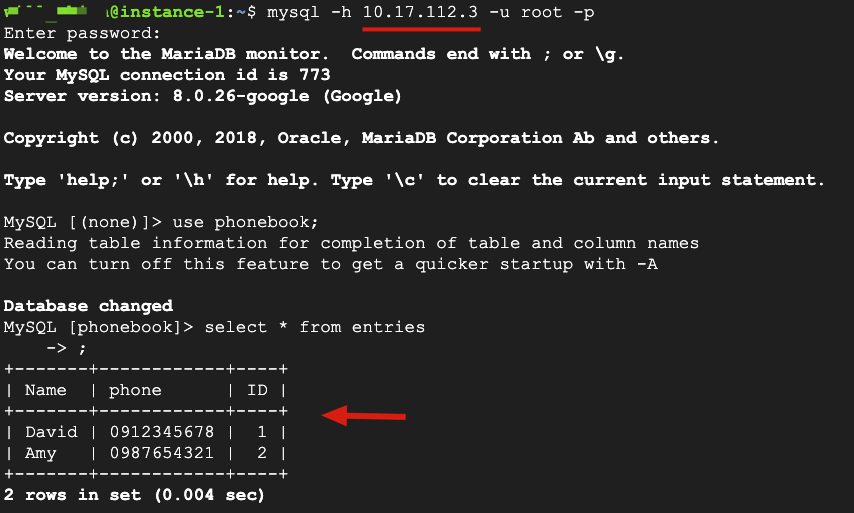
Task: Click the red arrow annotation
Action: [366, 415]
